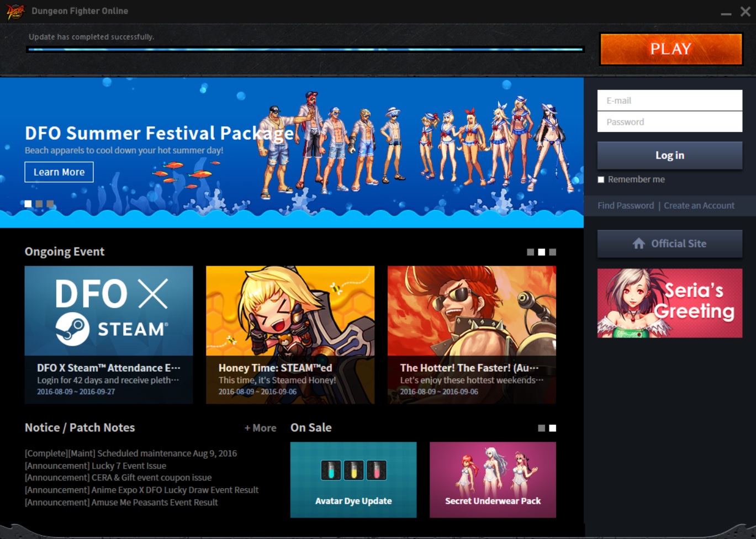The image size is (756, 539).
Task: Click the Update has completed successfully status text
Action: click(92, 37)
